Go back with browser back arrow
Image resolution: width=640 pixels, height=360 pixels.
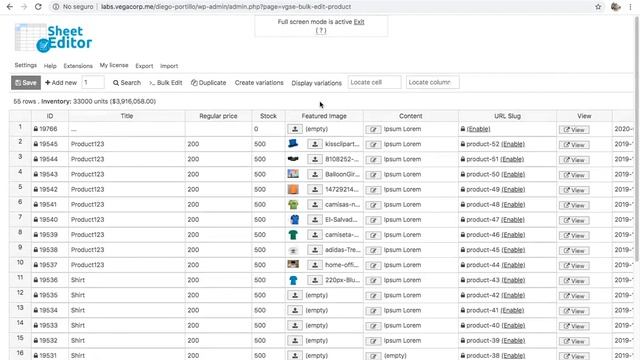tap(10, 7)
